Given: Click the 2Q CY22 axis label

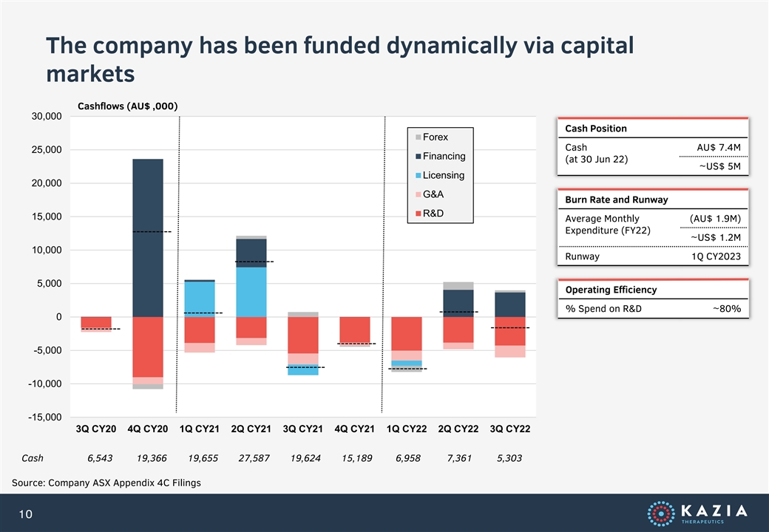Looking at the screenshot, I should pyautogui.click(x=458, y=429).
